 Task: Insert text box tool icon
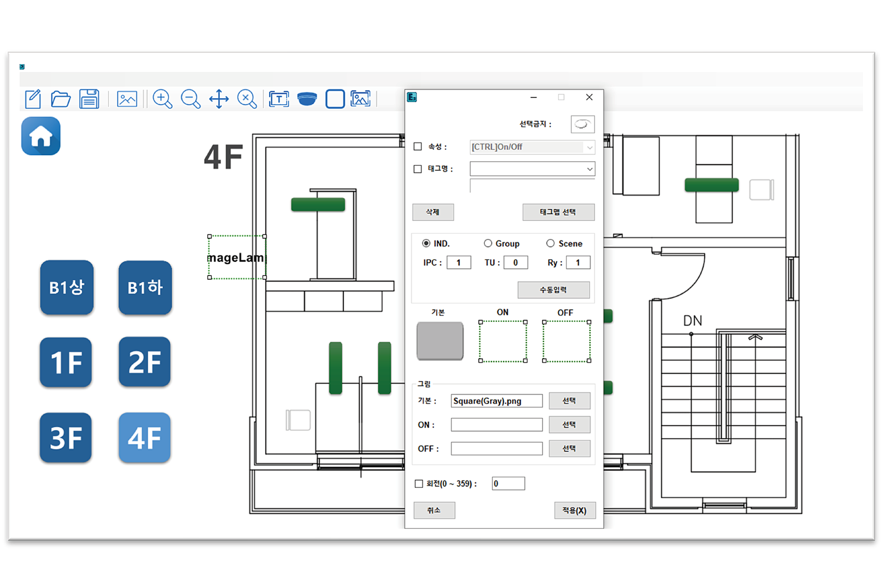pyautogui.click(x=279, y=99)
